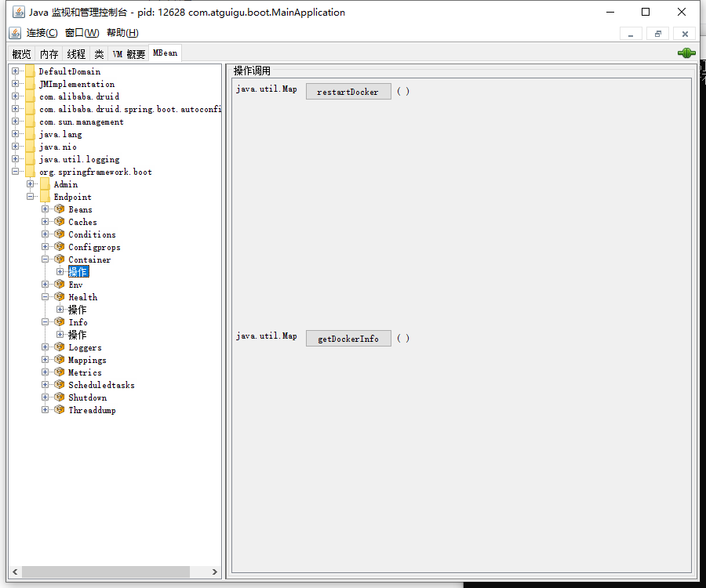Screen dimensions: 706x588
Task: Click the Loggers MBean icon
Action: pyautogui.click(x=60, y=347)
